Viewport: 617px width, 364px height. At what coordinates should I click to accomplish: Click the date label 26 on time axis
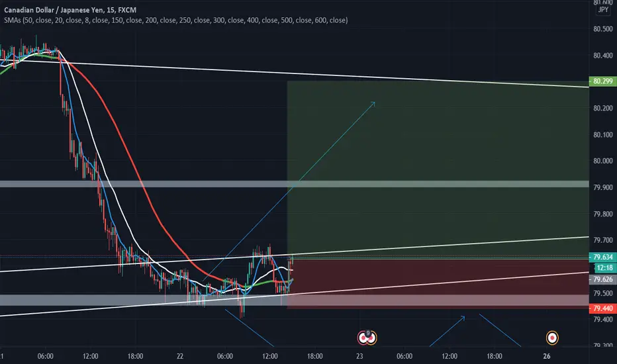(x=547, y=356)
